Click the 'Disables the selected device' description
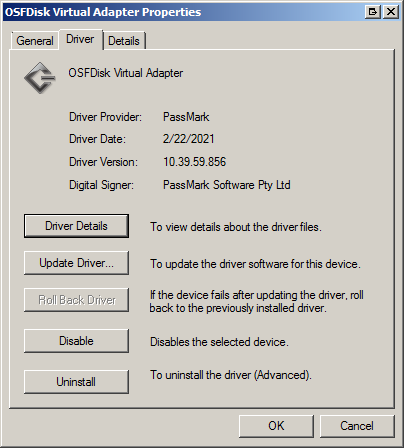Screen dimensions: 404x448 219,342
